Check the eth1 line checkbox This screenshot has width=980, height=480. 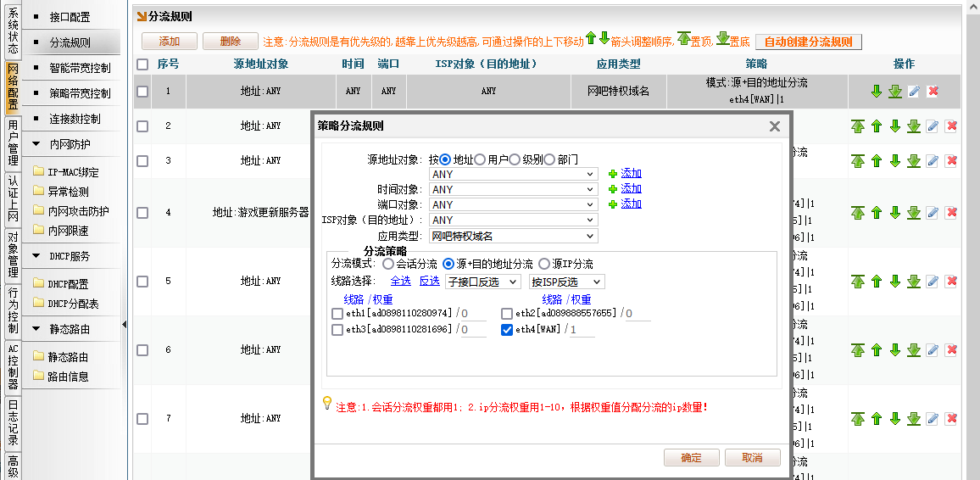[337, 314]
